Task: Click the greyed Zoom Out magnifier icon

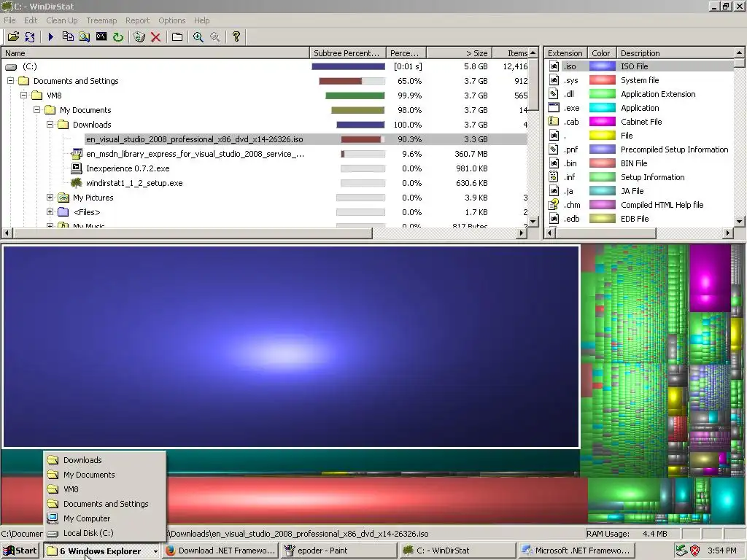Action: click(x=215, y=36)
